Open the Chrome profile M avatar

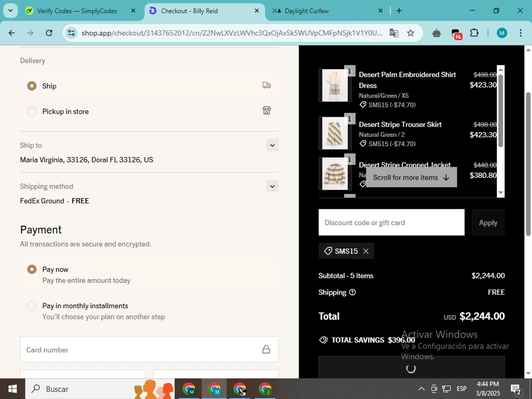(501, 33)
